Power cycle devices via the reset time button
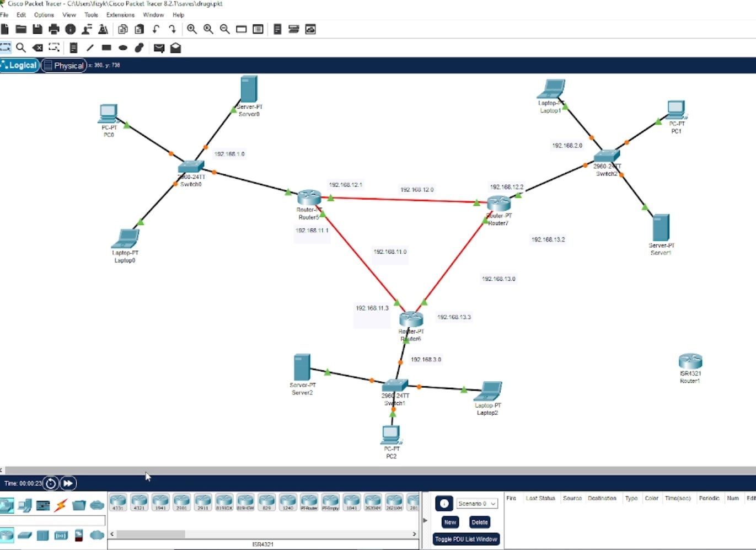The height and width of the screenshot is (550, 756). point(51,483)
